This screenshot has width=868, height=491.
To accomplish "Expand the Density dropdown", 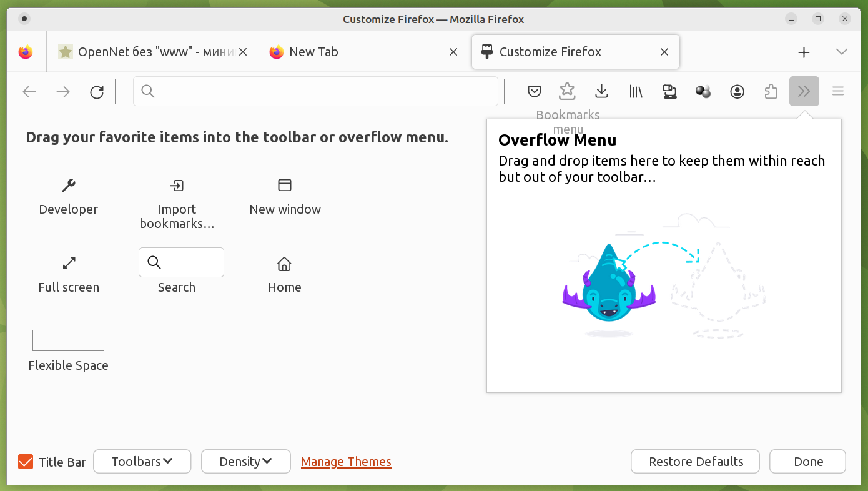I will tap(246, 462).
